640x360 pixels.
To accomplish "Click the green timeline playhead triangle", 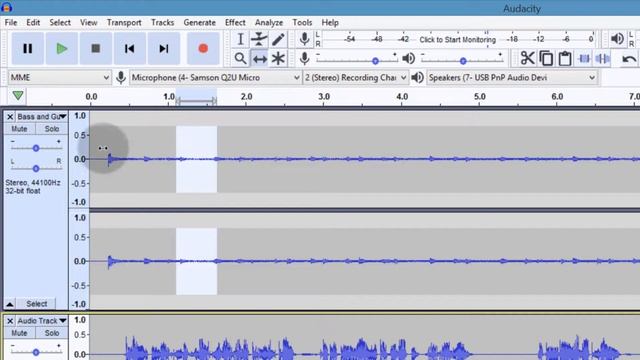I will (x=18, y=96).
